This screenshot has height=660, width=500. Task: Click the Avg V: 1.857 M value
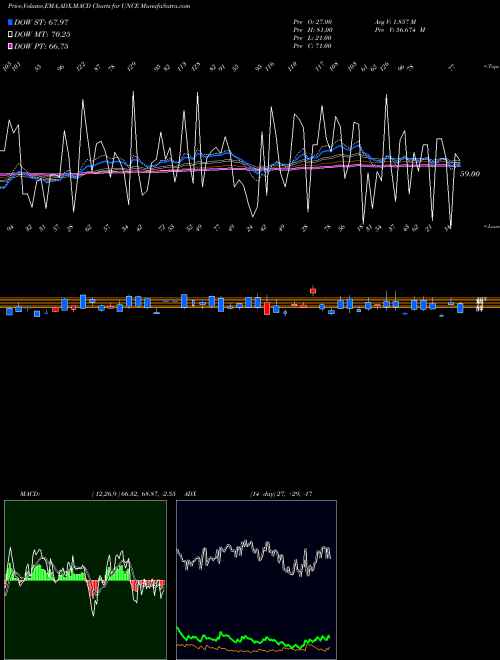point(395,21)
